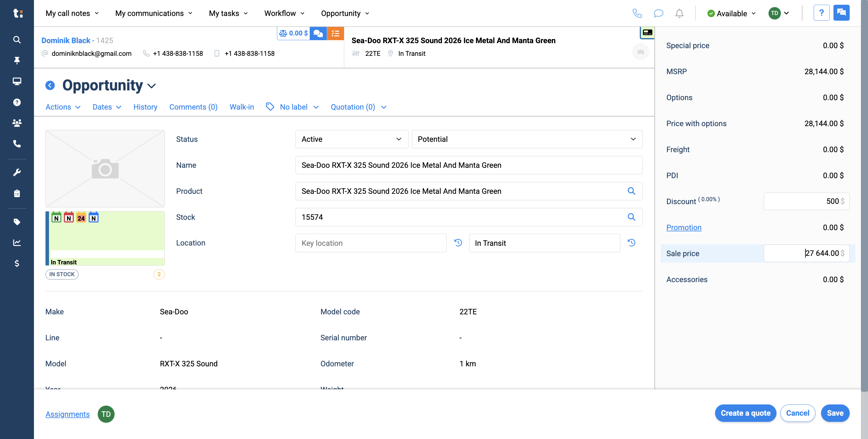This screenshot has height=439, width=868.
Task: Click the notifications bell icon
Action: pos(679,14)
